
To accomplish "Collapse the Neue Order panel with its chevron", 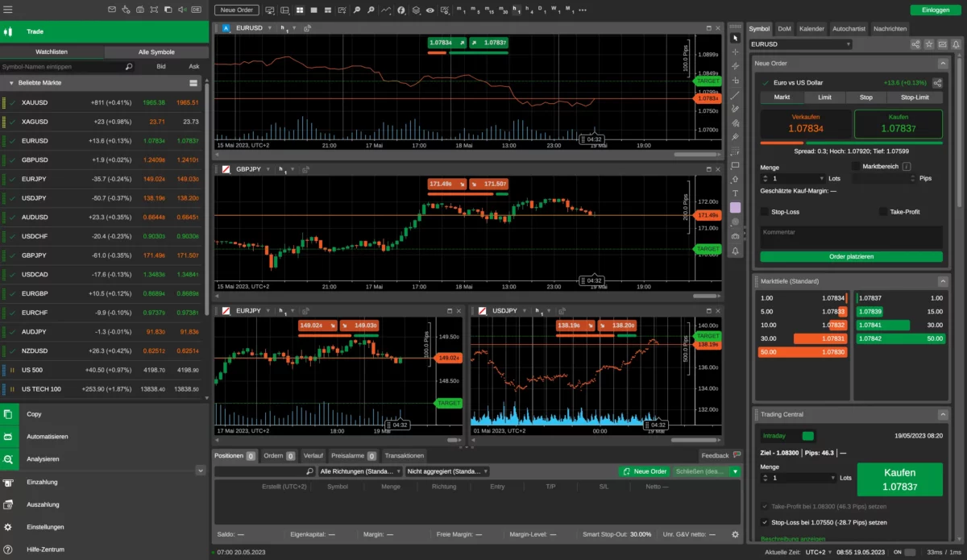I will pos(943,63).
